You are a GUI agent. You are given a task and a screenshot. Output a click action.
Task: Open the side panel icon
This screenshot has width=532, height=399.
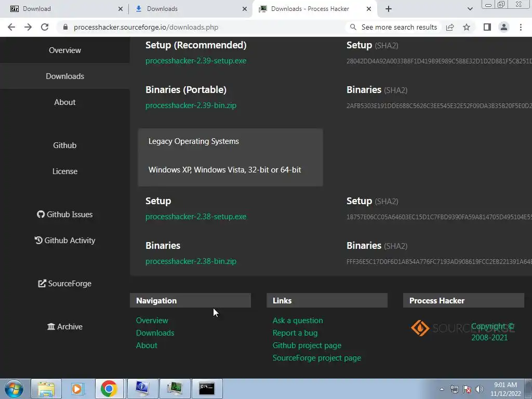pyautogui.click(x=487, y=27)
